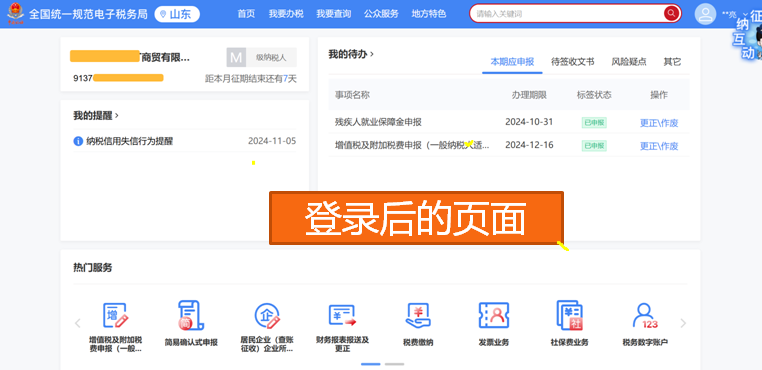The width and height of the screenshot is (762, 370).
Task: Click the tax bureau emblem logo
Action: click(x=16, y=13)
